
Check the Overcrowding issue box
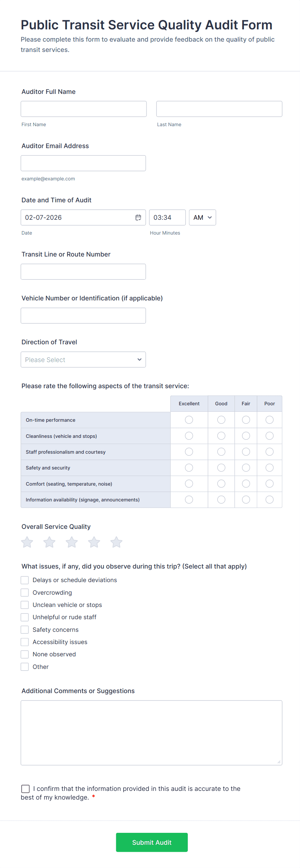pyautogui.click(x=25, y=592)
